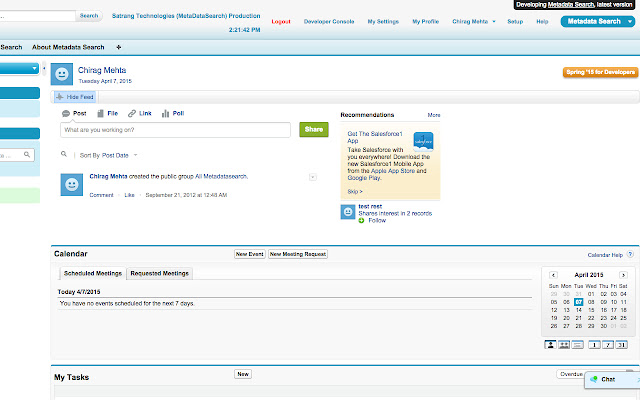Open the week view calendar icon
Image resolution: width=640 pixels, height=400 pixels.
click(x=608, y=345)
